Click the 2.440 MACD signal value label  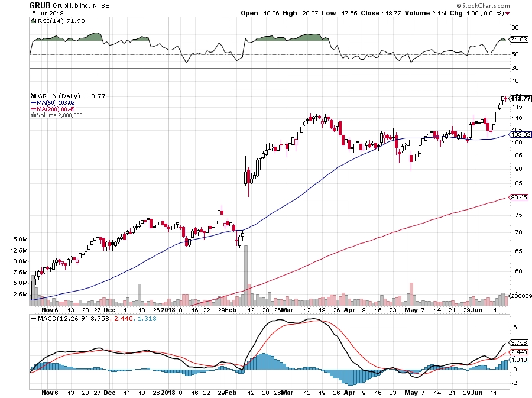click(519, 352)
